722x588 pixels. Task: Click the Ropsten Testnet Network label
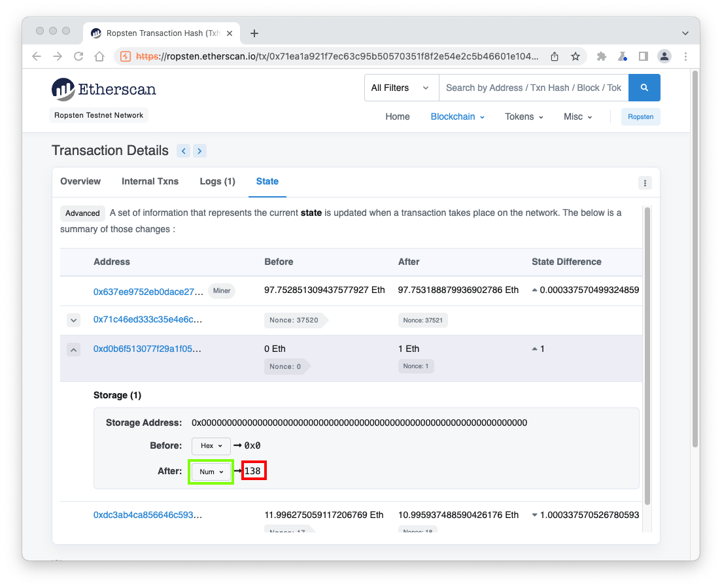coord(99,115)
